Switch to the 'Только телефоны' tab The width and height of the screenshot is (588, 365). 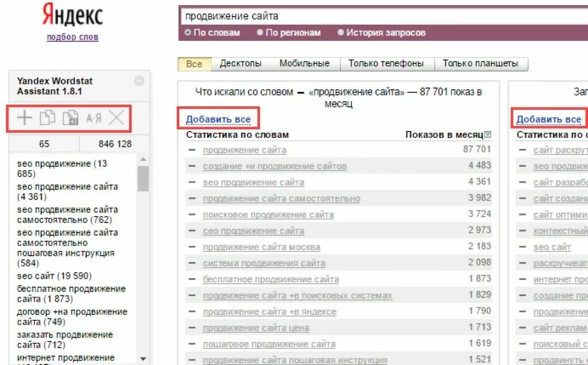pos(386,63)
